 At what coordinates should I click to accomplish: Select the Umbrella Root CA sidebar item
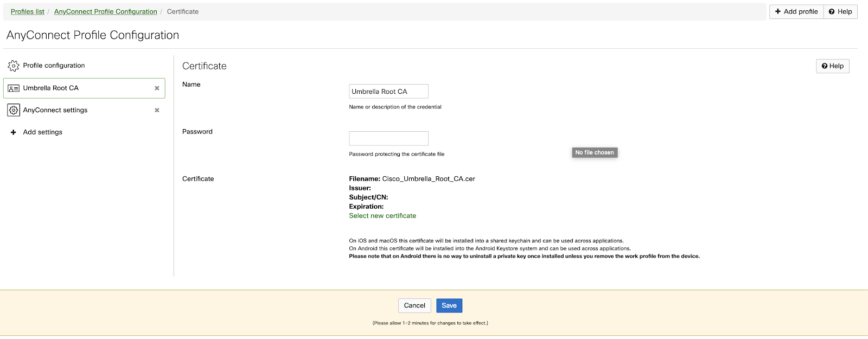pyautogui.click(x=84, y=88)
